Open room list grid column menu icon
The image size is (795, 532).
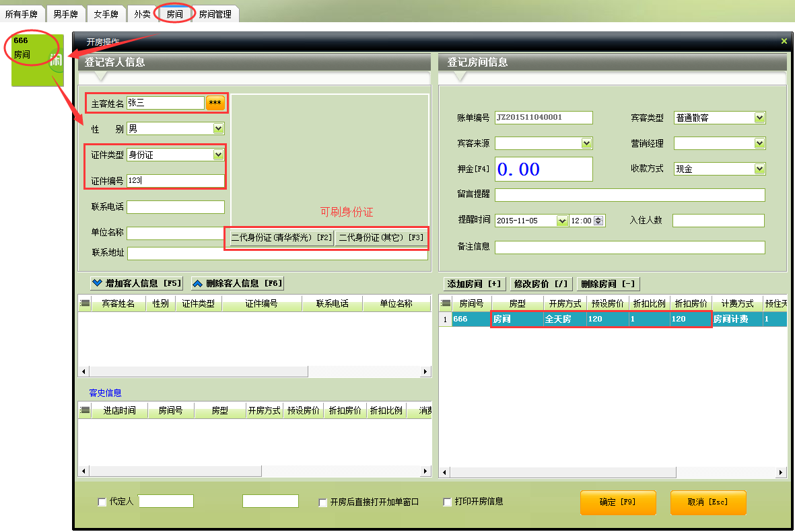pos(445,303)
